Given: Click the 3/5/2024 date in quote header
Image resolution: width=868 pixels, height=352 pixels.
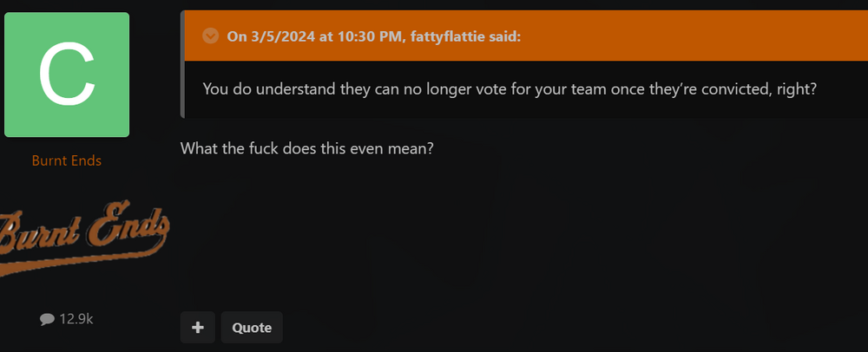Looking at the screenshot, I should 278,36.
